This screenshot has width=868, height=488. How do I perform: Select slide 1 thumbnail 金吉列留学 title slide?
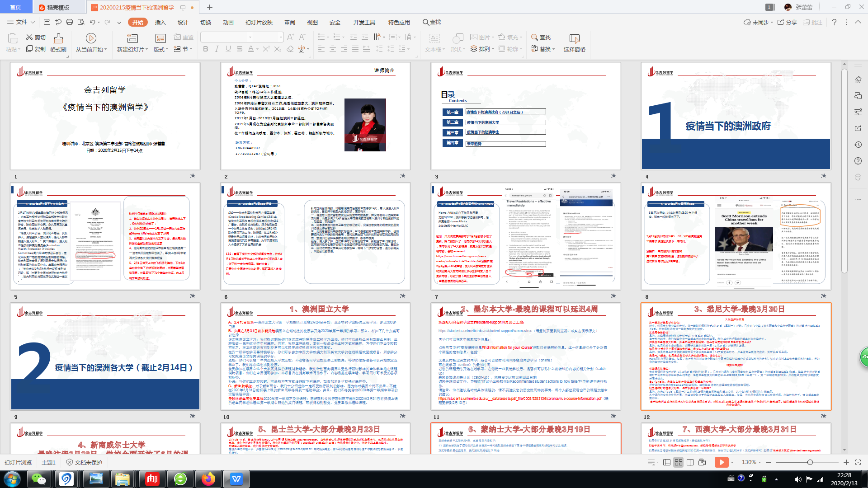(105, 116)
